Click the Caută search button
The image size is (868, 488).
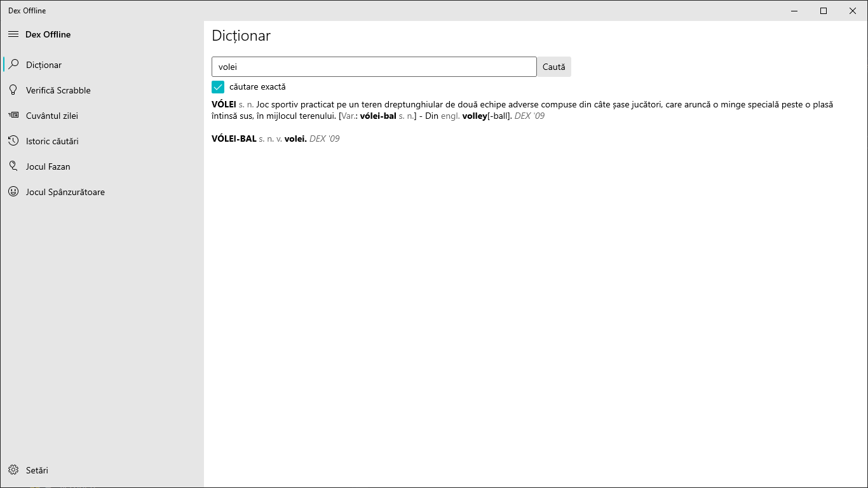tap(554, 67)
